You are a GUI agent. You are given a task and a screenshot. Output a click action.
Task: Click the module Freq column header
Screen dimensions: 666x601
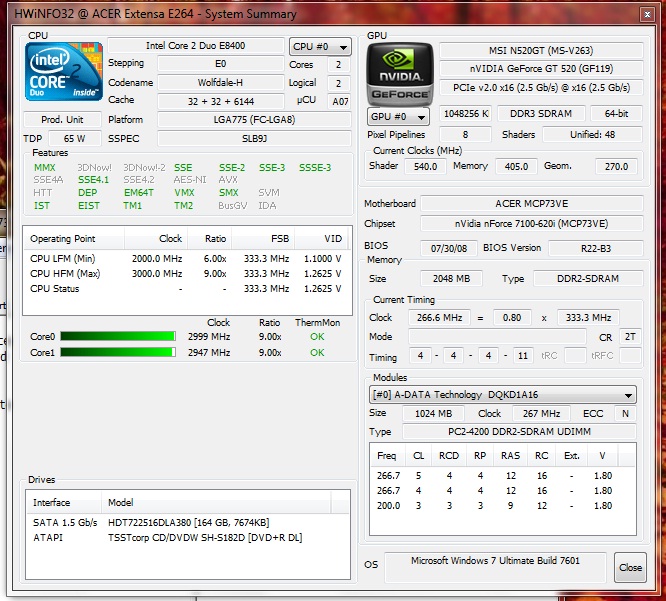[387, 456]
